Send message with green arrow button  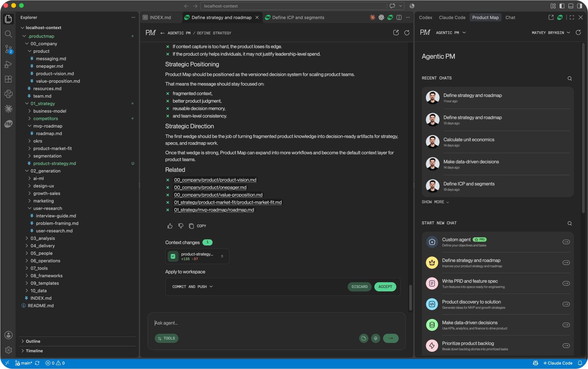pos(391,338)
